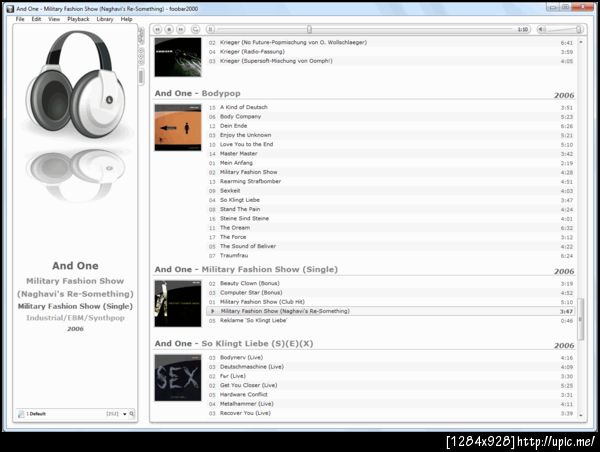Click the Bodypop album cover

pos(178,127)
